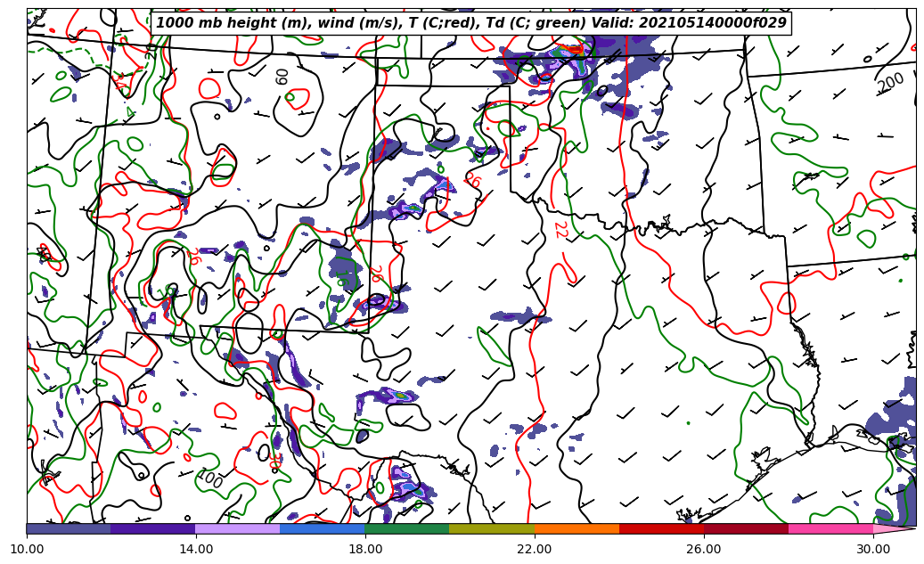Click the bright red 24–26 colorbar segment
The width and height of the screenshot is (924, 564).
tap(661, 528)
